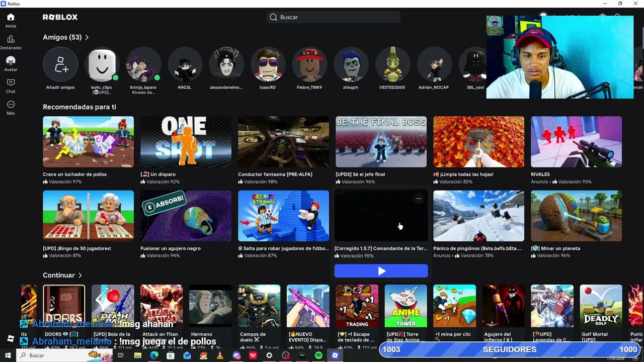The width and height of the screenshot is (644, 362).
Task: Open Settings gear in taskbar
Action: click(269, 355)
